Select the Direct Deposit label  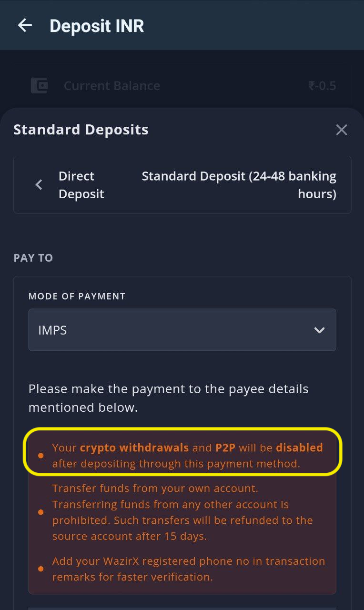click(81, 185)
